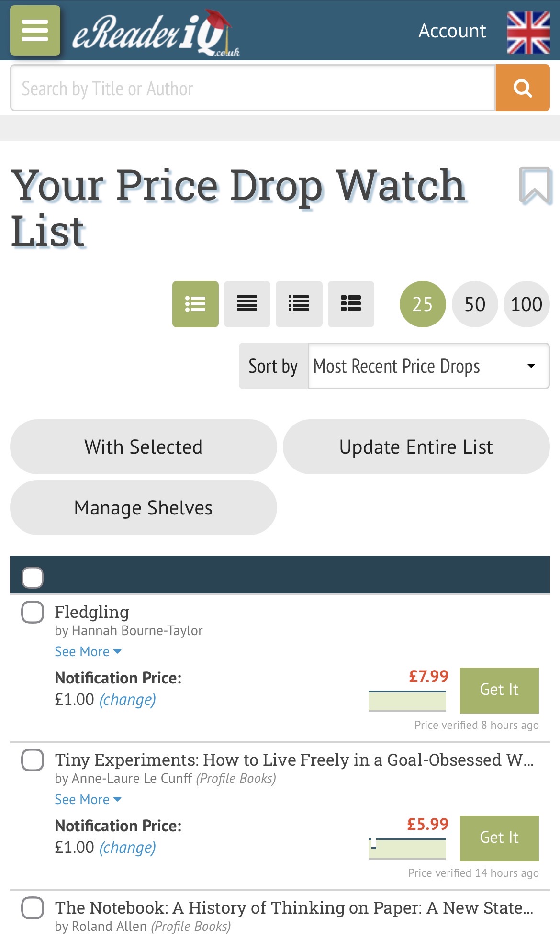
Task: Show 50 items per page
Action: tap(474, 304)
